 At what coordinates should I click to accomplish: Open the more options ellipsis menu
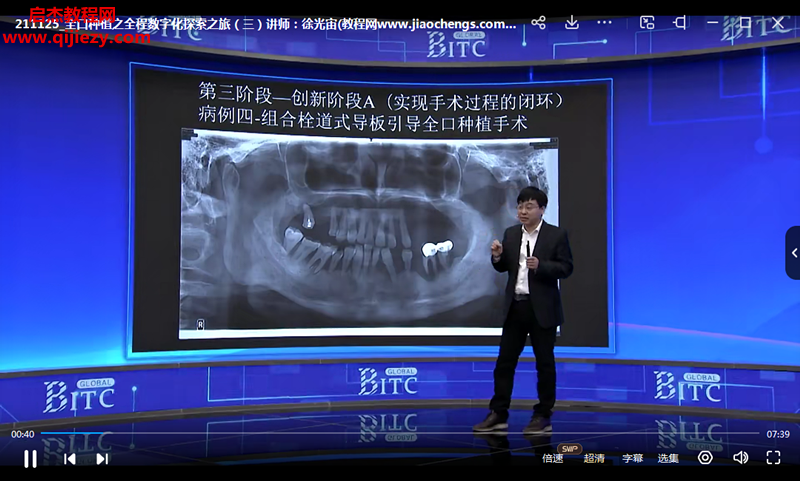coord(604,22)
